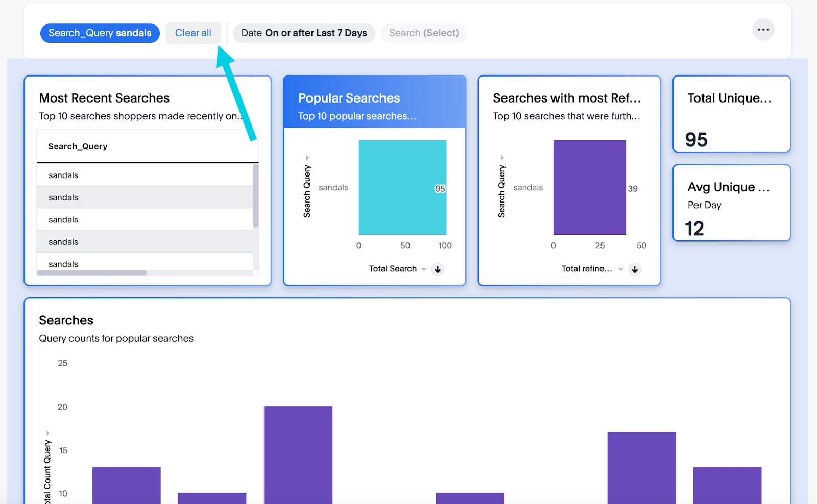The image size is (817, 504).
Task: Click the sandals axis label in Popular Searches
Action: [x=333, y=188]
